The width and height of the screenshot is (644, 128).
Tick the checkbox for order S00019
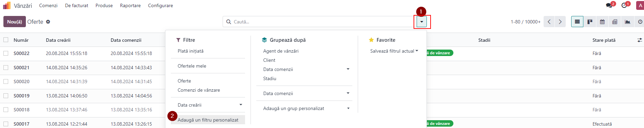click(x=6, y=96)
